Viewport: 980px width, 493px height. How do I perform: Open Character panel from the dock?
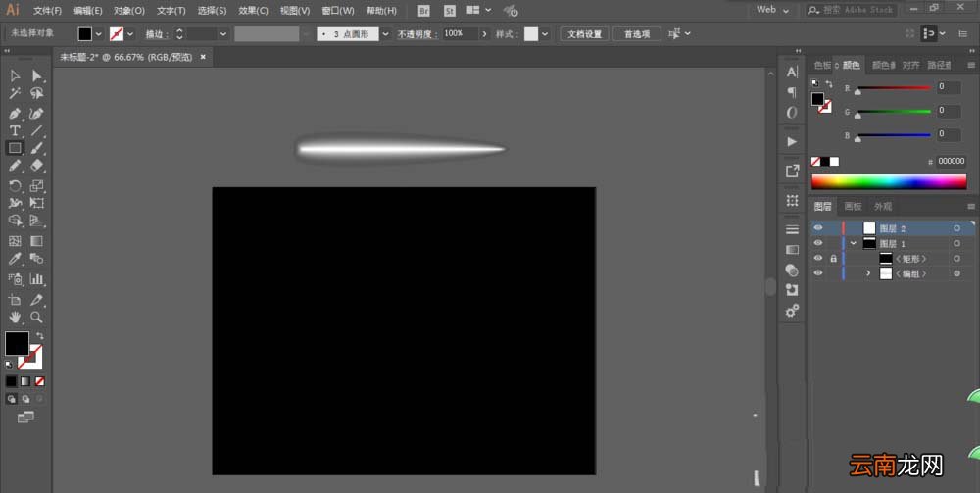click(x=792, y=72)
